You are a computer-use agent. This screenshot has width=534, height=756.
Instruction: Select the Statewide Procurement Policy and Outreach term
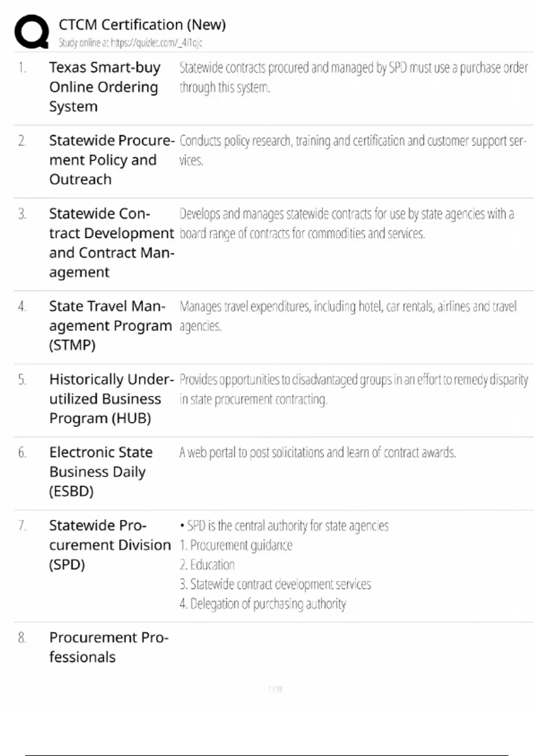pos(111,160)
